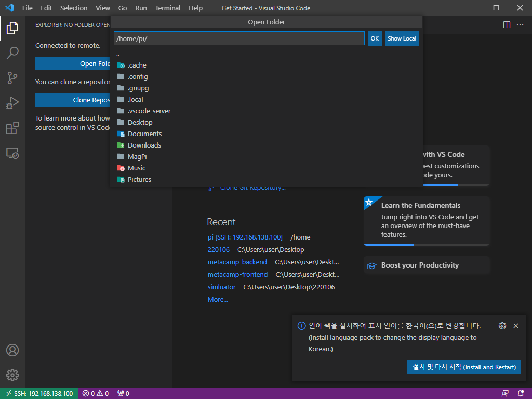Click the SSH: 192.168.138.100 remote indicator

point(39,393)
